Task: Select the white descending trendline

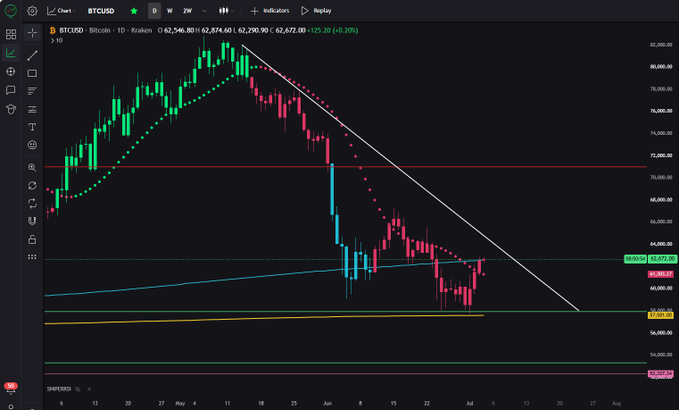Action: [410, 178]
